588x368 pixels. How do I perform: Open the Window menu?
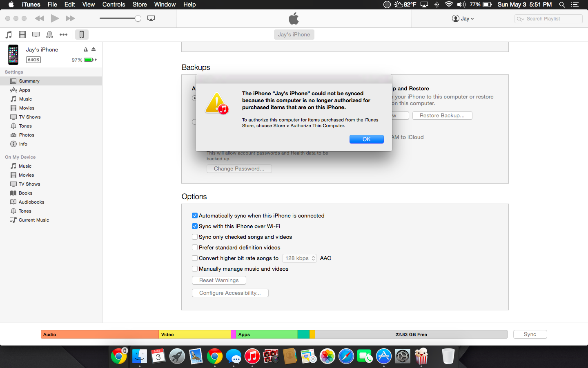click(165, 4)
